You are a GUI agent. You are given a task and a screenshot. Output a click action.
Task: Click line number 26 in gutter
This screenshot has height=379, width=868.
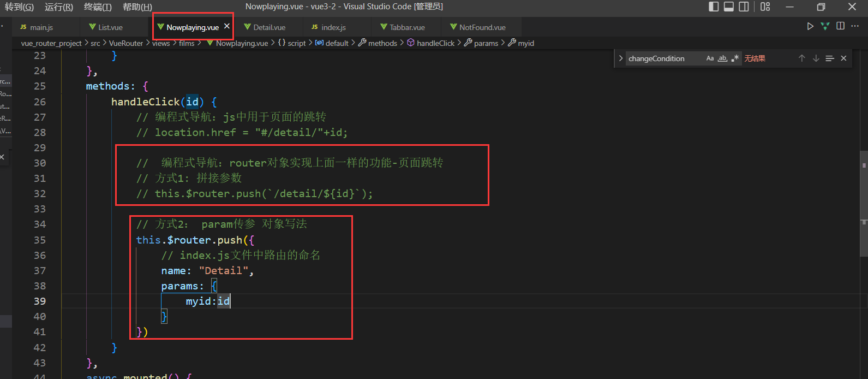(x=40, y=102)
